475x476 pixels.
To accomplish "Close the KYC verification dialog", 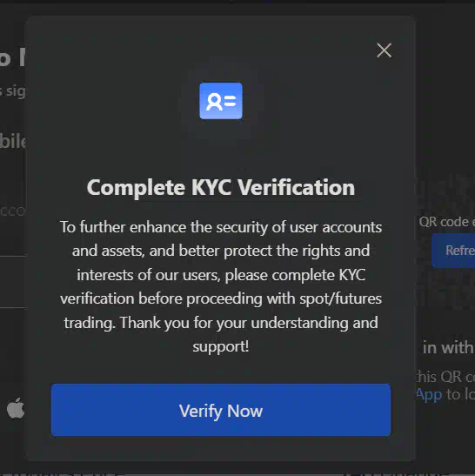I will click(384, 50).
